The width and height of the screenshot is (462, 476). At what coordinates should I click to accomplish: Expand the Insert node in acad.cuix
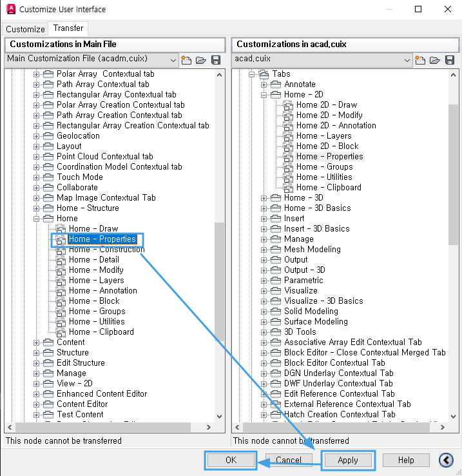point(264,219)
